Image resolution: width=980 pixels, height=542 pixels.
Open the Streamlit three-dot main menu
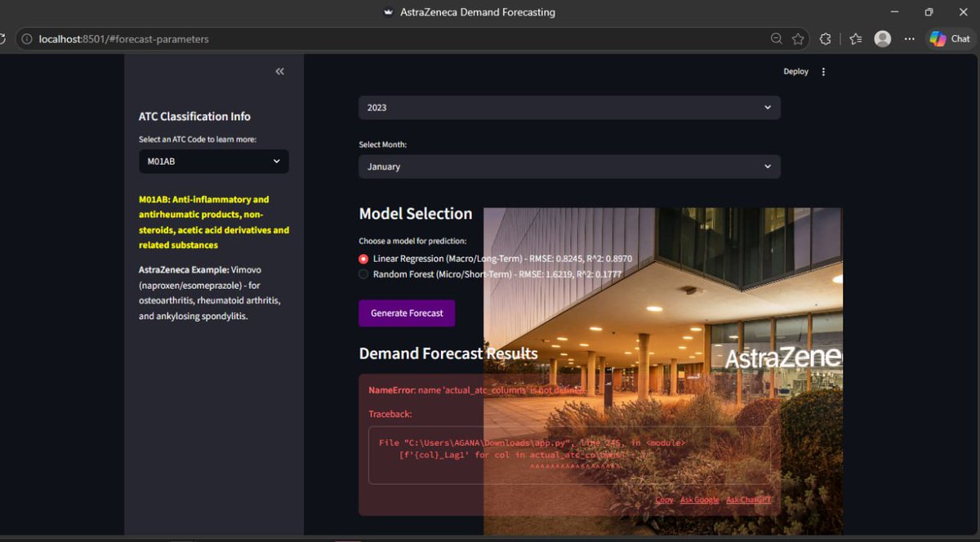(x=823, y=72)
